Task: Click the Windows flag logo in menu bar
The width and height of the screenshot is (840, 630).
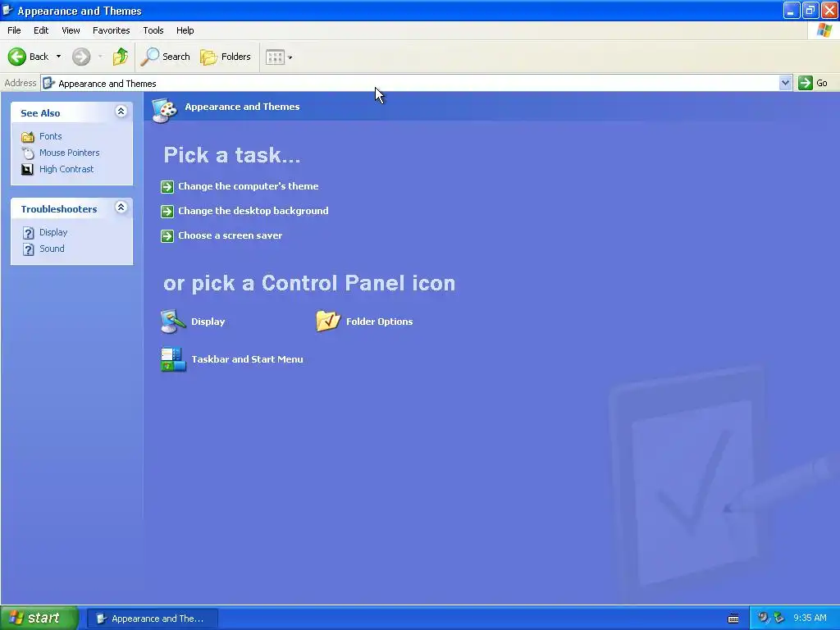Action: coord(824,30)
